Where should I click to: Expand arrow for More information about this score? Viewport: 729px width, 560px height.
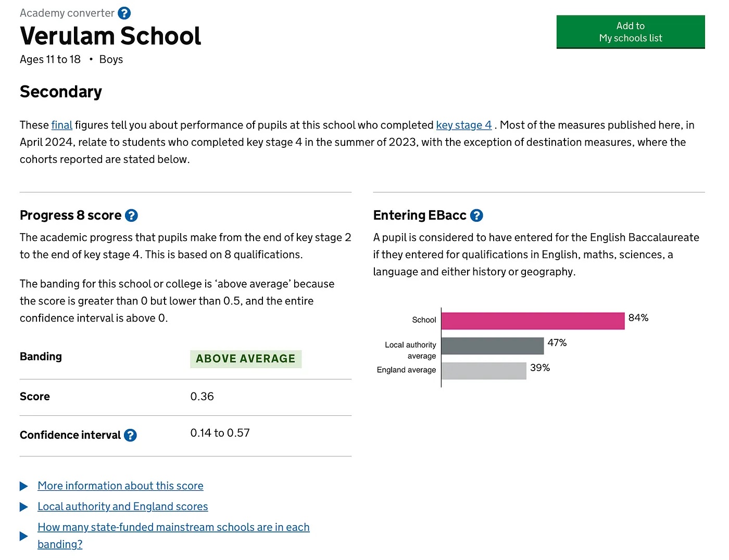point(24,486)
